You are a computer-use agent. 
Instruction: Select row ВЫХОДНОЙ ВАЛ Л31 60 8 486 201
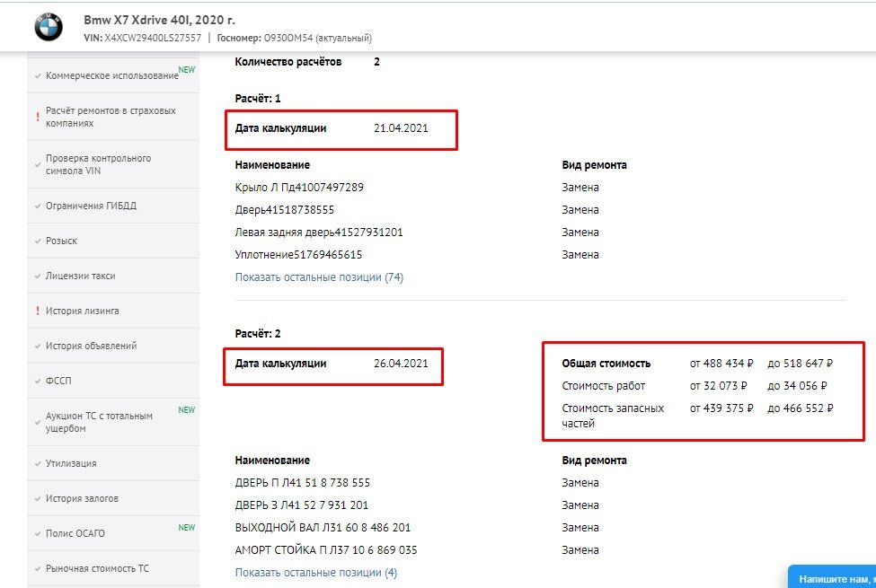(x=323, y=527)
